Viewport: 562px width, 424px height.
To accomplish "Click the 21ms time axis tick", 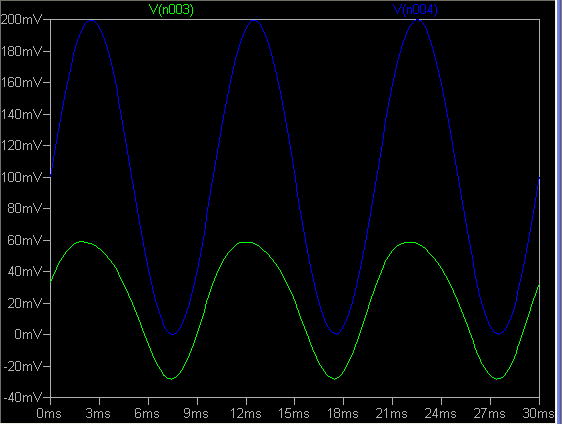I will click(392, 400).
